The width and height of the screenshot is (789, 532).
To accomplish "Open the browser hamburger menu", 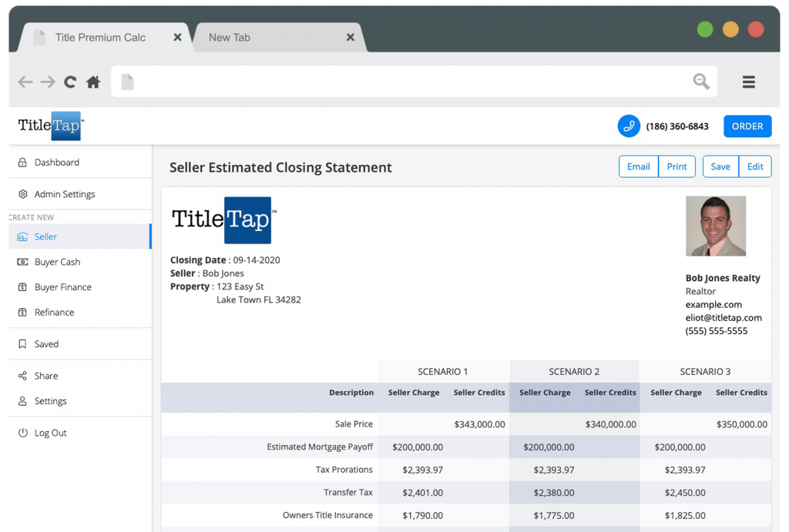I will click(x=748, y=81).
